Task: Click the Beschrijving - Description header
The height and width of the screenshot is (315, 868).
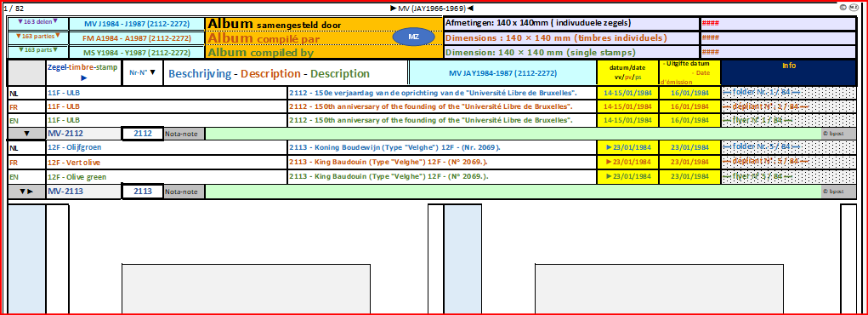Action: pyautogui.click(x=269, y=74)
